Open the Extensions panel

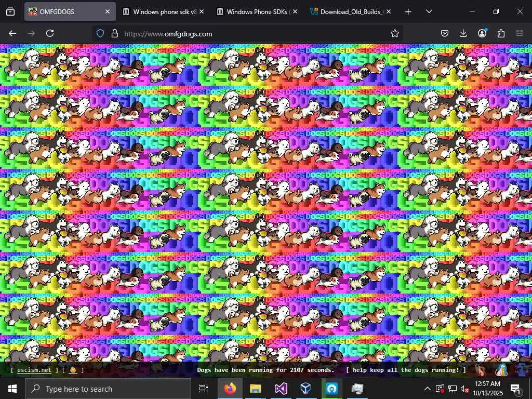(x=501, y=33)
